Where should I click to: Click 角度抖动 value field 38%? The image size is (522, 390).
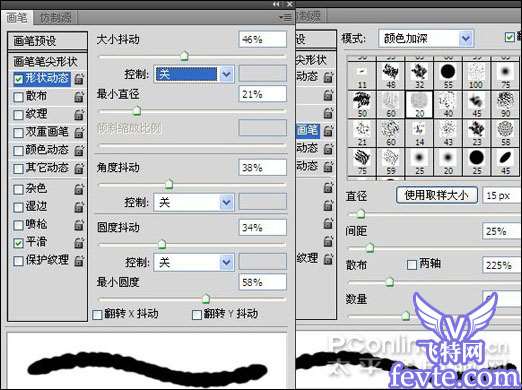click(x=263, y=167)
